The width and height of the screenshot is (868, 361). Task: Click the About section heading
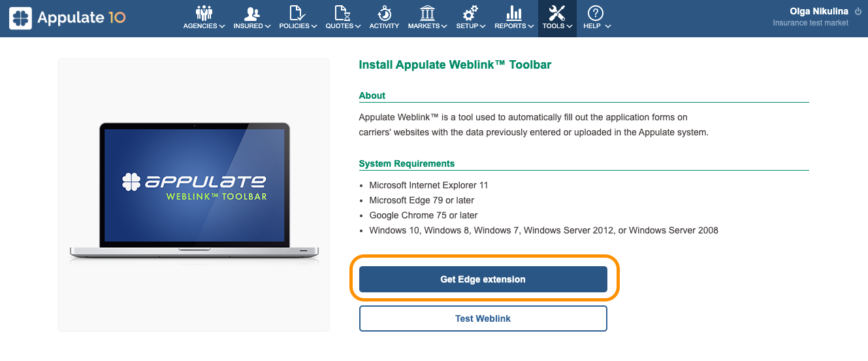tap(372, 95)
